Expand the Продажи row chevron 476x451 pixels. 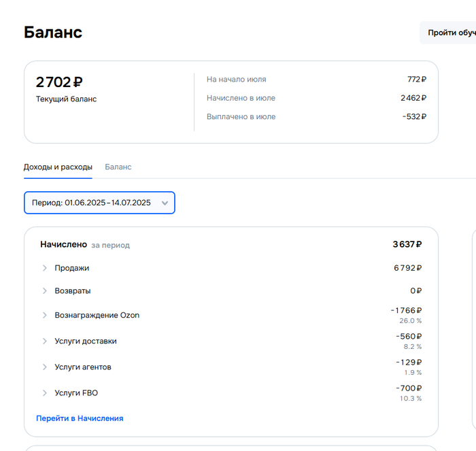(x=45, y=268)
